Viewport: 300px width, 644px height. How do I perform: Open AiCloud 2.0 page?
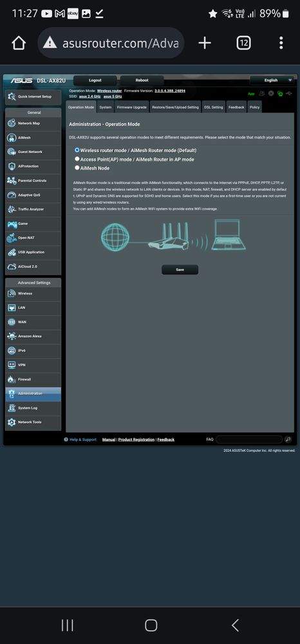[x=33, y=266]
